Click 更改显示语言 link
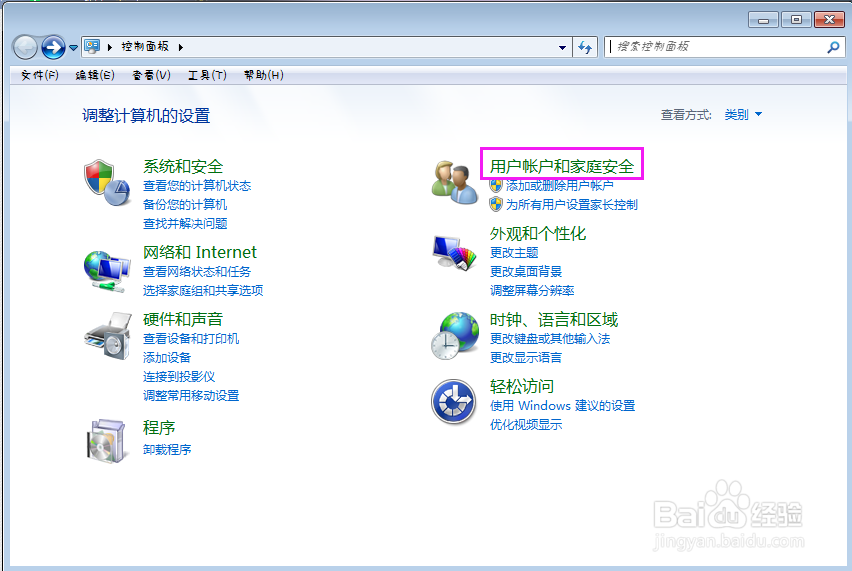852x571 pixels. point(526,357)
